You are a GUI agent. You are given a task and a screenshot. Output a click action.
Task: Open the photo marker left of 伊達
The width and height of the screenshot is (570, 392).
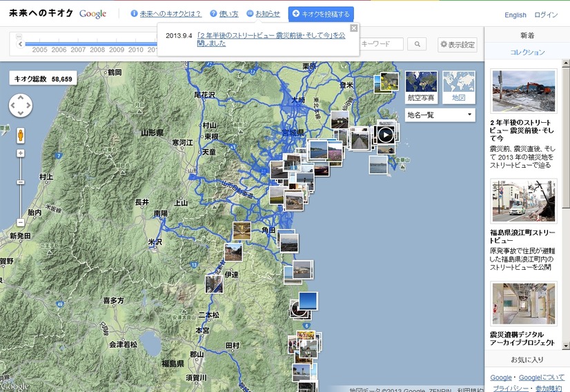pos(214,284)
